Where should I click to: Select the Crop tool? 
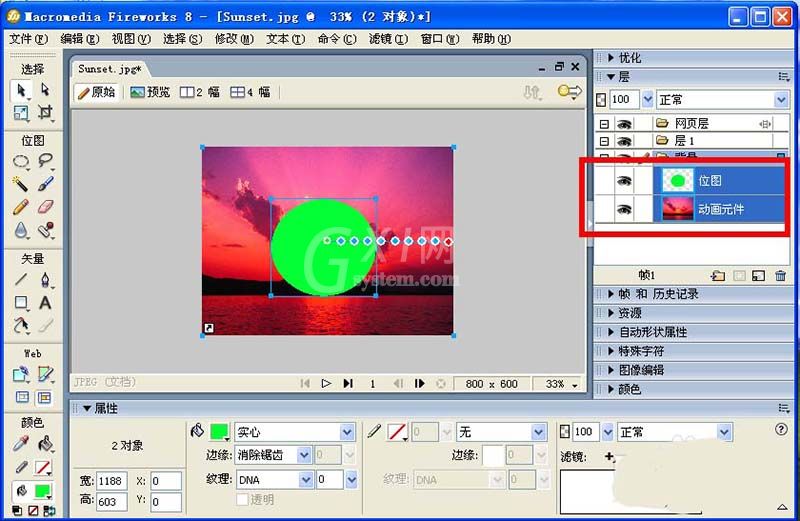45,112
